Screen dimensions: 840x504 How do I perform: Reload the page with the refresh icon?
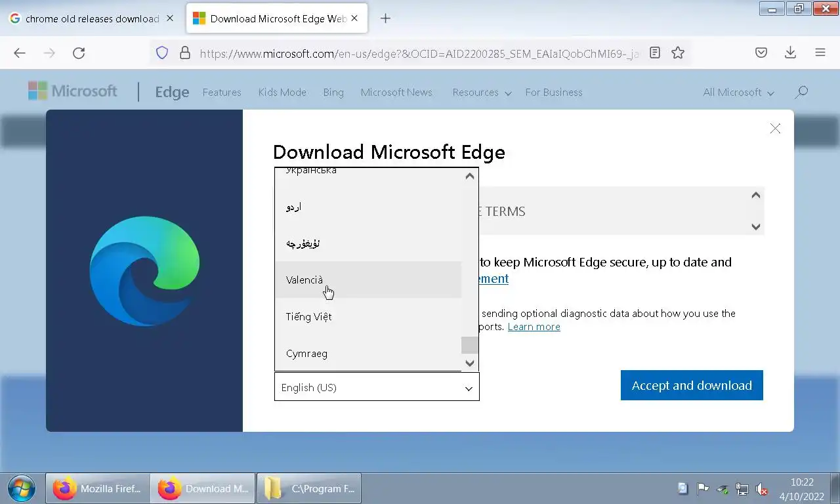[x=79, y=53]
